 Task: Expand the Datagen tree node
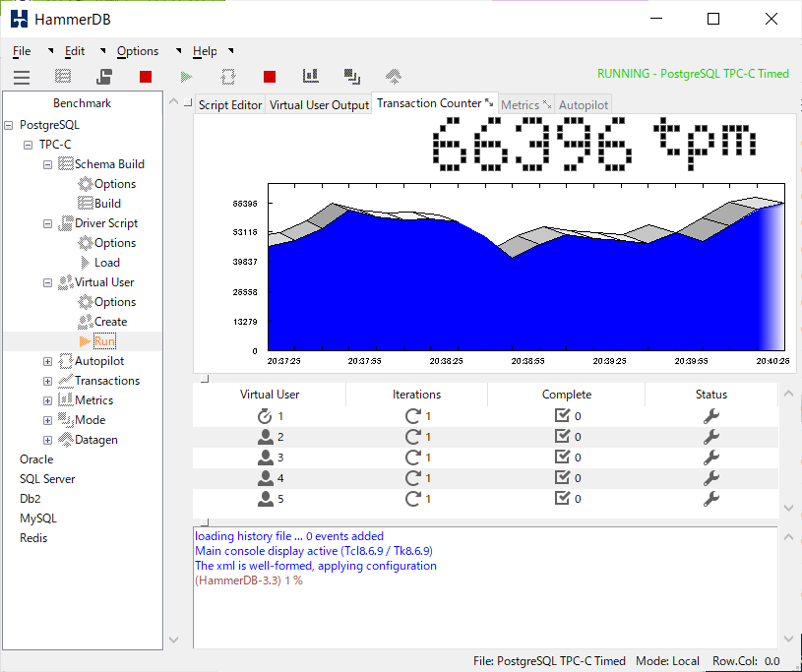point(47,441)
